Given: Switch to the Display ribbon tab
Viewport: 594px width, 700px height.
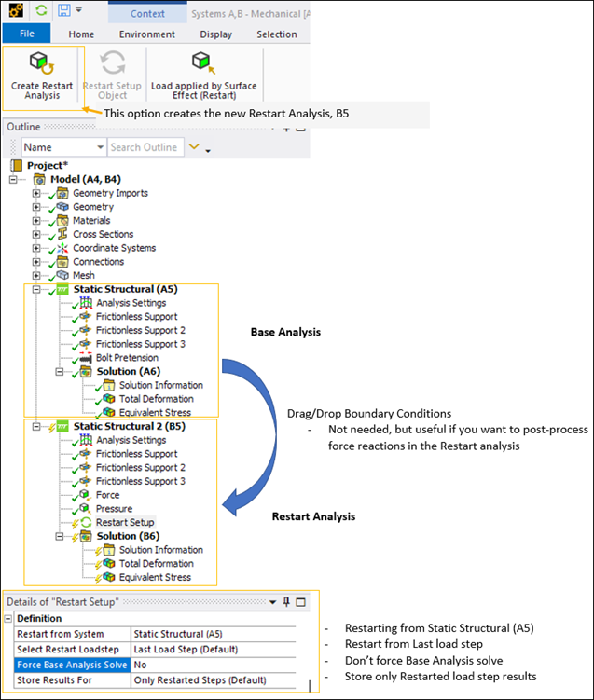Looking at the screenshot, I should coord(215,34).
